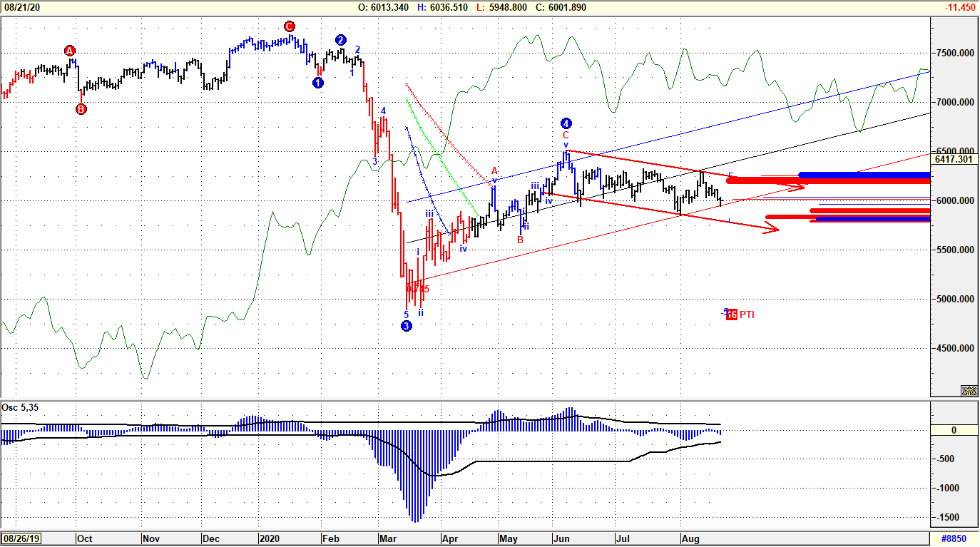This screenshot has width=980, height=547.
Task: Click the highlighted 0 oscillator axis value
Action: tap(956, 431)
